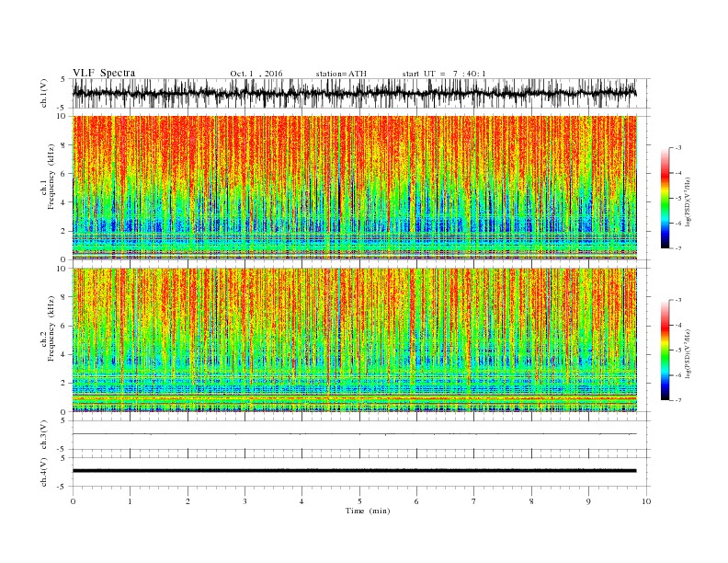Click the log(PSD) label beside ch.1 colorbar
The width and height of the screenshot is (728, 563).
pos(688,202)
